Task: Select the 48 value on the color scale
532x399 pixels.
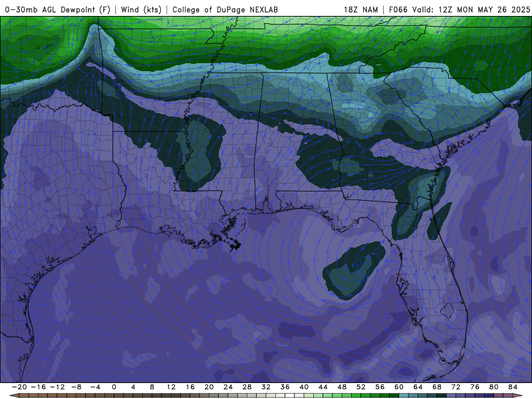Action: tap(342, 387)
